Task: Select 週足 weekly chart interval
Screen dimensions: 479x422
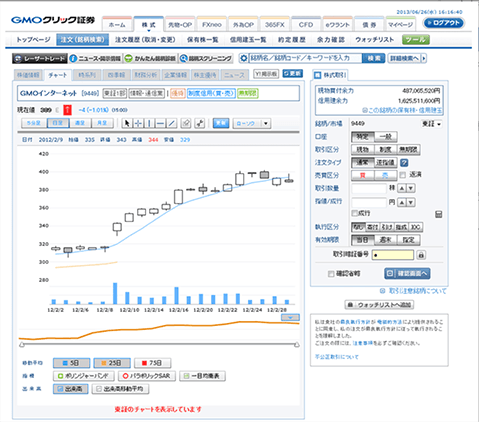Action: click(x=80, y=123)
